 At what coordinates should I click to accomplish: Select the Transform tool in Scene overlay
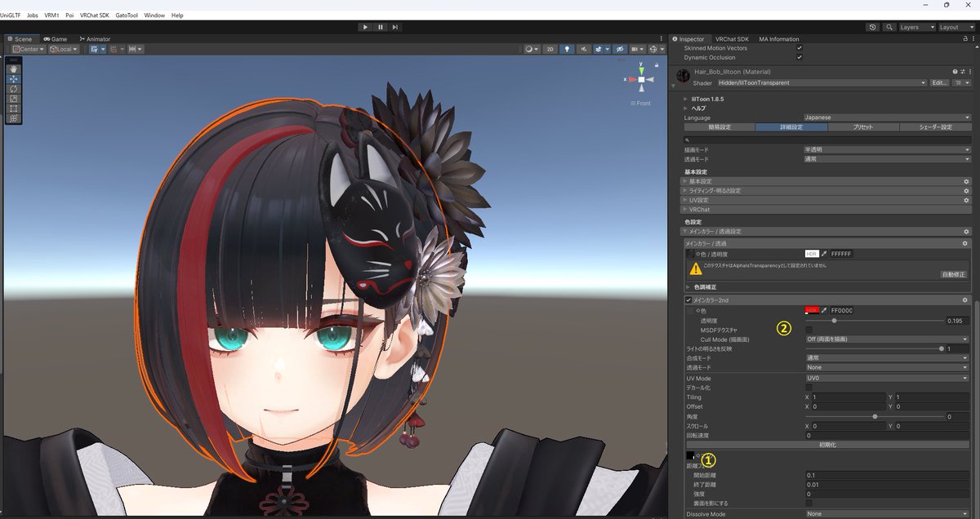[14, 118]
